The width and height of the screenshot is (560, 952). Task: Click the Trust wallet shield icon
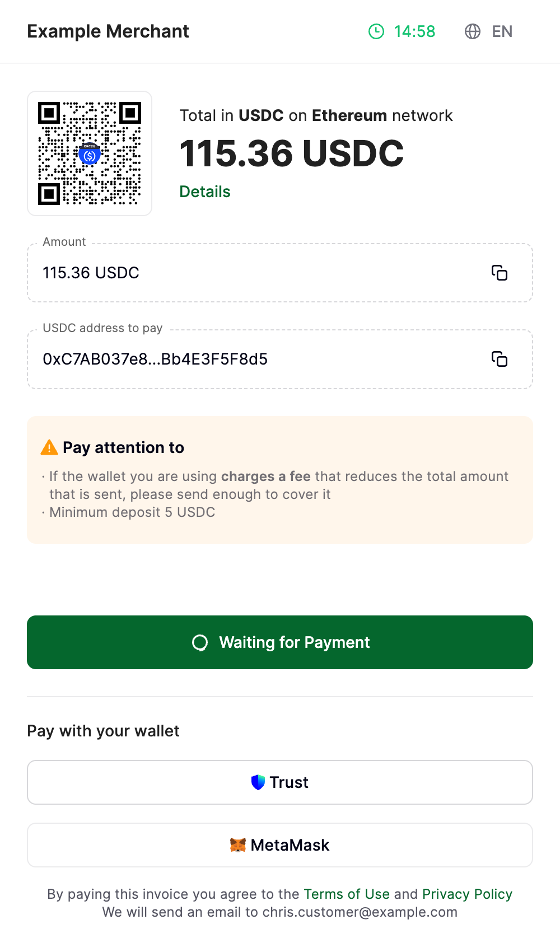(x=258, y=782)
